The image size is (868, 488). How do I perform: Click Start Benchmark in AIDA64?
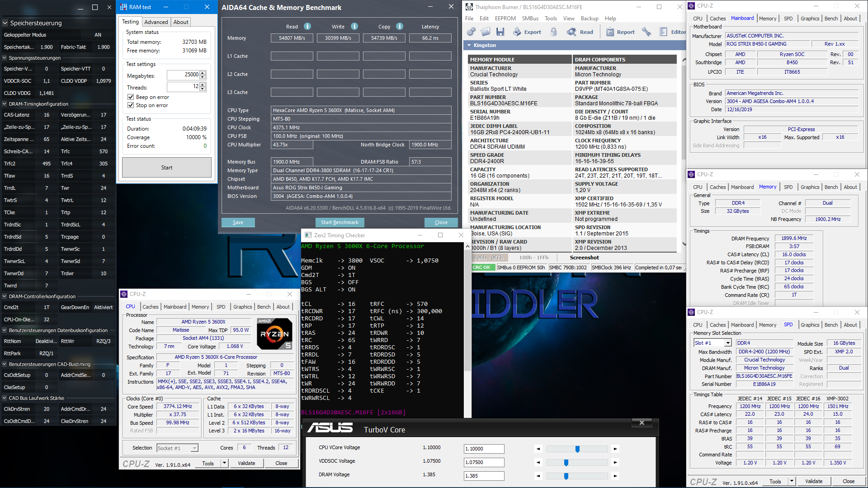340,222
